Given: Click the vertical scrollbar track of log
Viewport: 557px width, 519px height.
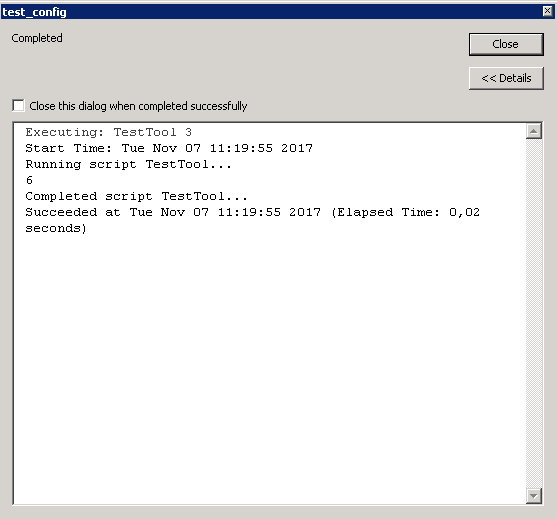Looking at the screenshot, I should tap(534, 313).
